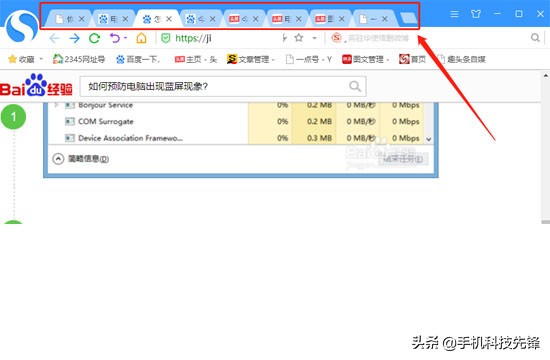
Task: Restore closed tab with purple undo arrow
Action: (x=115, y=38)
